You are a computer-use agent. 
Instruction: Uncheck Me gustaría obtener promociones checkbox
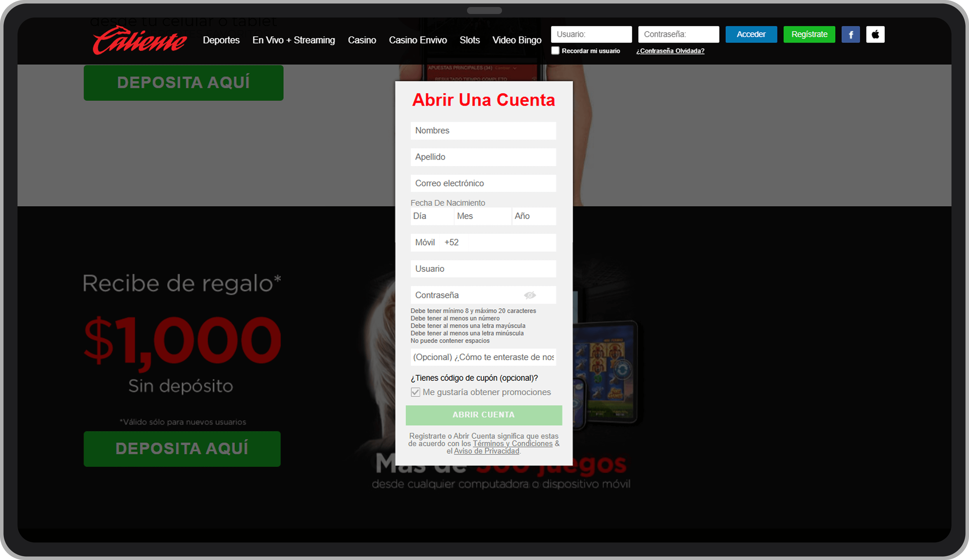click(415, 392)
